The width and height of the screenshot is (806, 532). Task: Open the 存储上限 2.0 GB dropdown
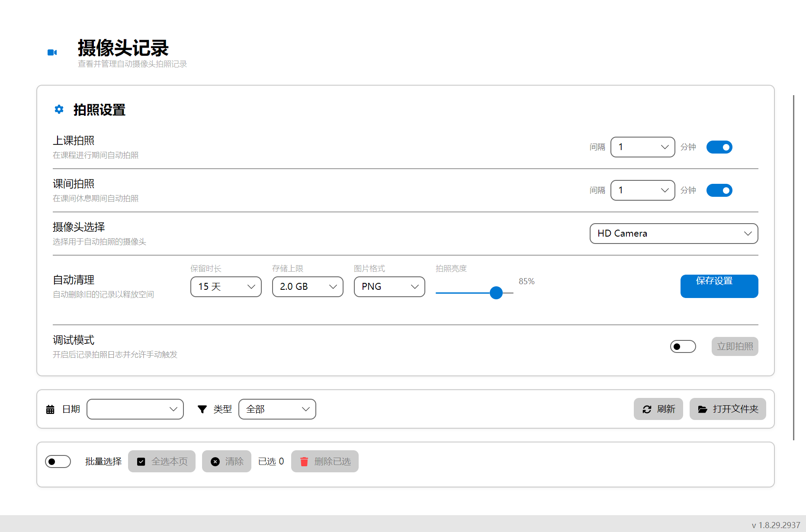tap(307, 287)
